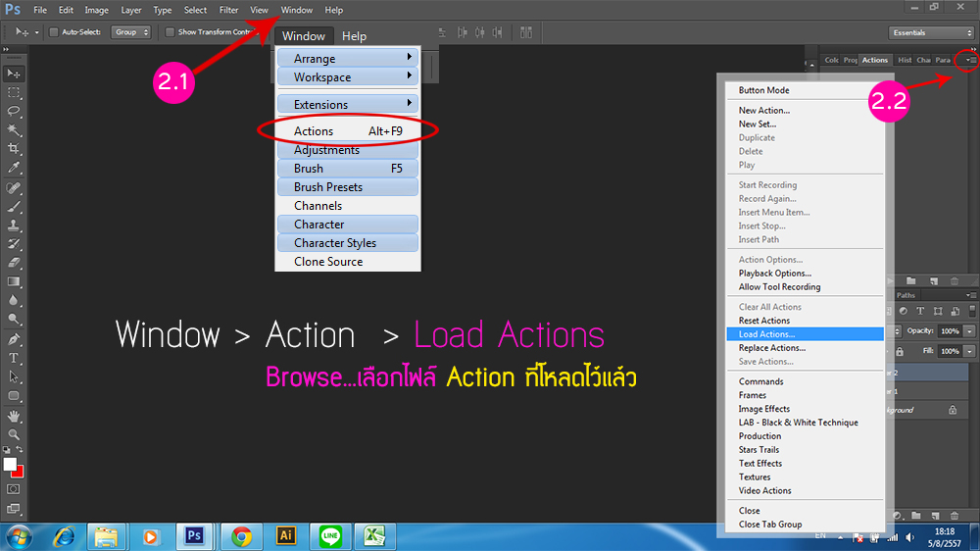Viewport: 980px width, 551px height.
Task: Select the Gradient tool
Action: click(13, 281)
